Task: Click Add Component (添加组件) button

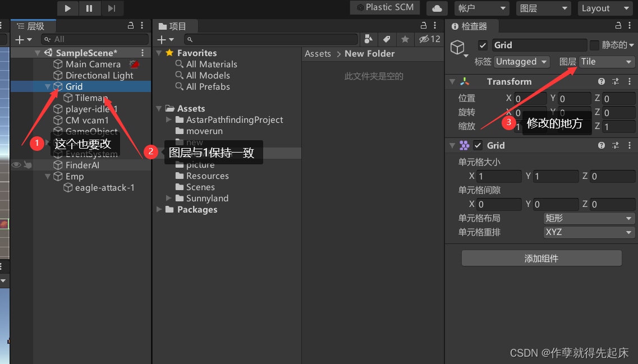Action: point(541,258)
